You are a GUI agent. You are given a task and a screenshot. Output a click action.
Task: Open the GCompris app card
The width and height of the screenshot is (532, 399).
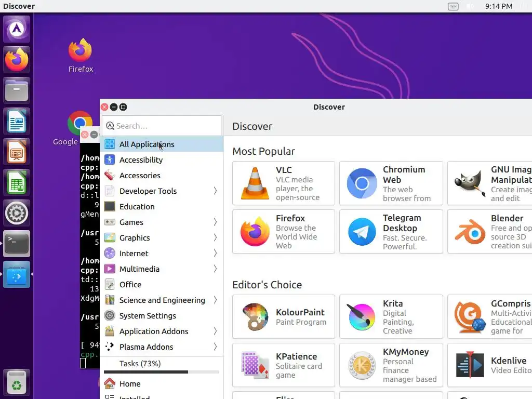tap(489, 316)
